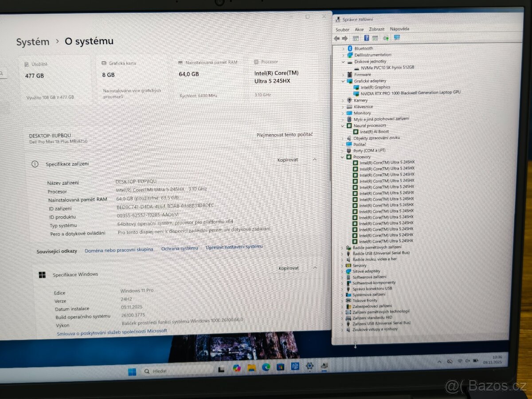Click the forward arrow in Device Manager toolbar

pos(344,38)
